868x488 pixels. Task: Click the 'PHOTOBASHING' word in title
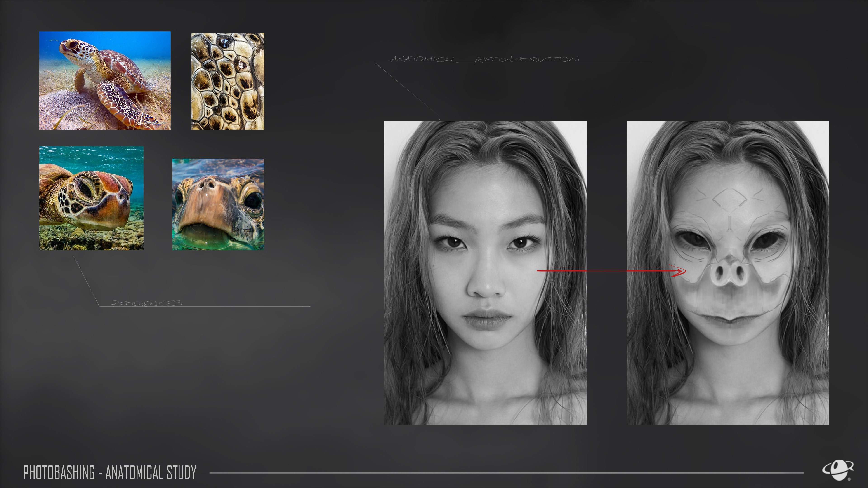59,472
